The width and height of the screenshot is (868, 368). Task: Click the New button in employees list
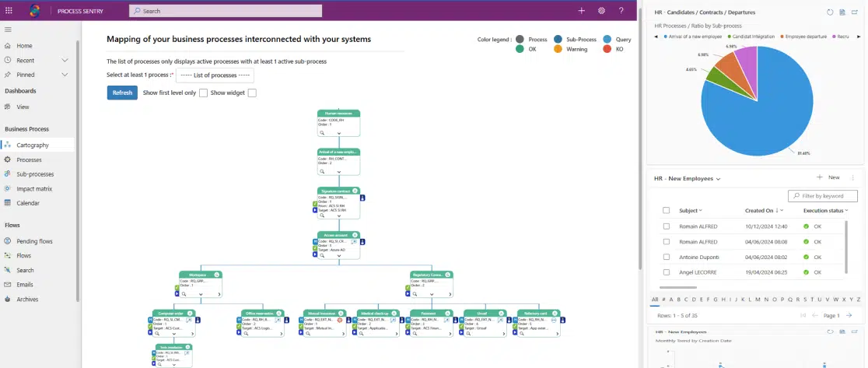click(828, 177)
